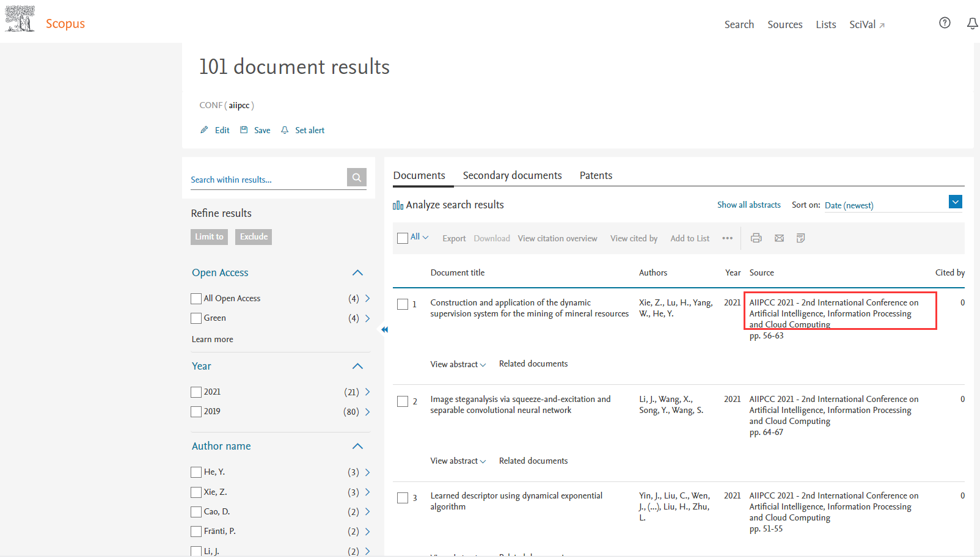This screenshot has width=980, height=559.
Task: Click the Search within results field
Action: click(x=268, y=180)
